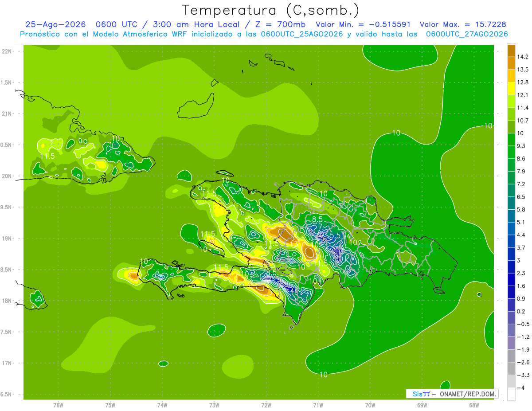Click the legend swatch between 11.4 and 12.1
Viewport: 532px width, 411px height.
(511, 101)
